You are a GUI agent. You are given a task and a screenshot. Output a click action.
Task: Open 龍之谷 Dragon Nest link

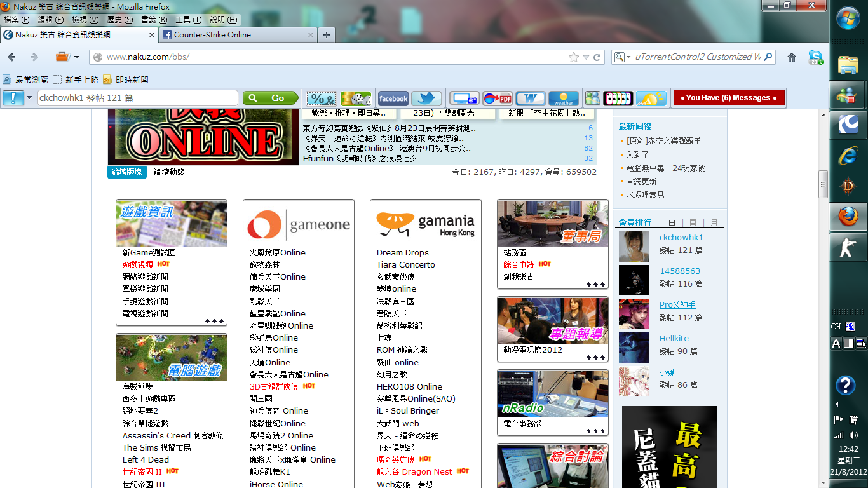coord(414,471)
